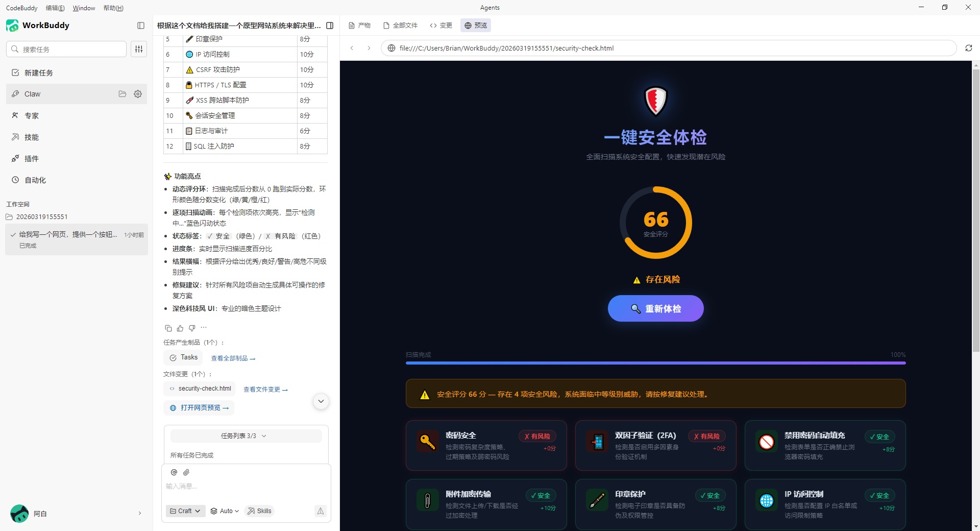Viewport: 980px width, 531px height.
Task: Click the 重新体检 rescan button
Action: (655, 308)
